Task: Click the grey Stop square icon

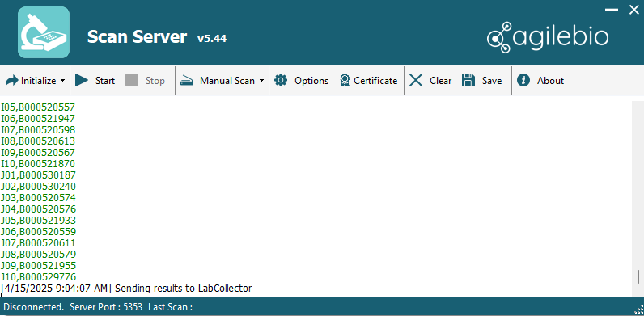Action: [x=132, y=81]
